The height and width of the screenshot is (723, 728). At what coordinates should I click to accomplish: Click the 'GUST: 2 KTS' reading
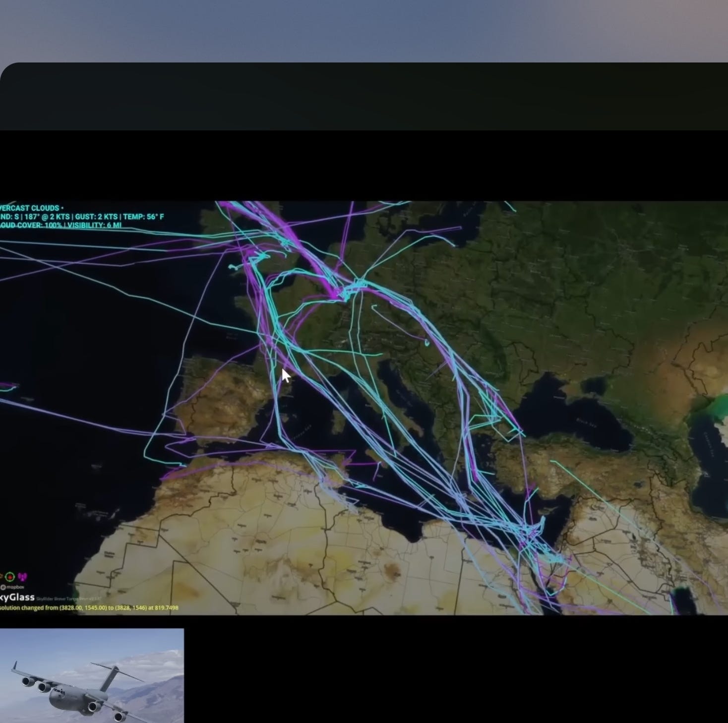point(96,217)
